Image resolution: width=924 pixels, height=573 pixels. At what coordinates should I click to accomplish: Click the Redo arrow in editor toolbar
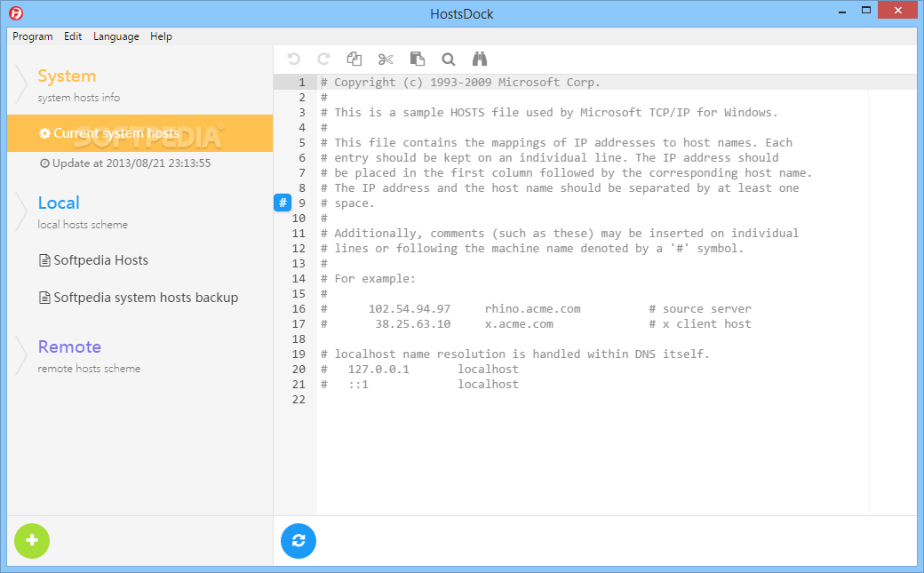[x=323, y=59]
